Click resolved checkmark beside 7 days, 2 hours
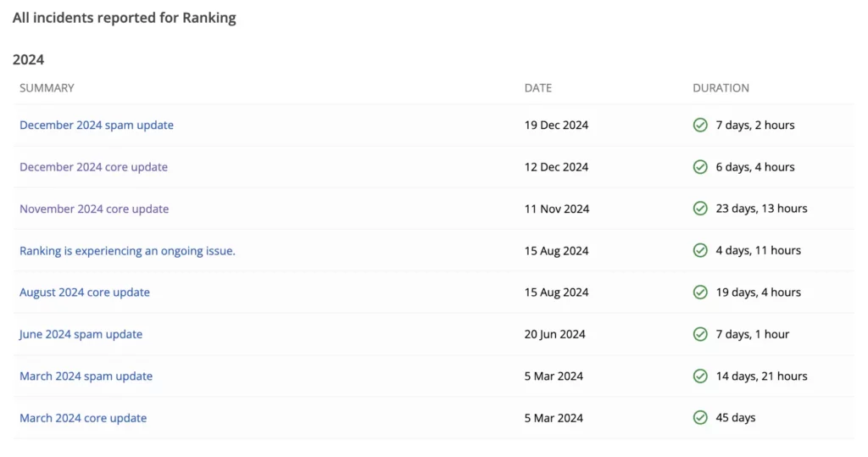 pyautogui.click(x=700, y=125)
